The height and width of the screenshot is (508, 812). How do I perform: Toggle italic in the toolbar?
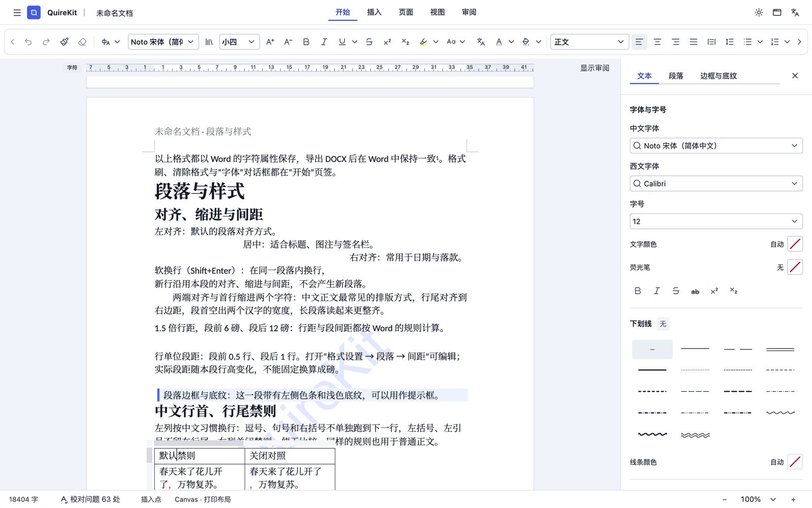tap(324, 42)
